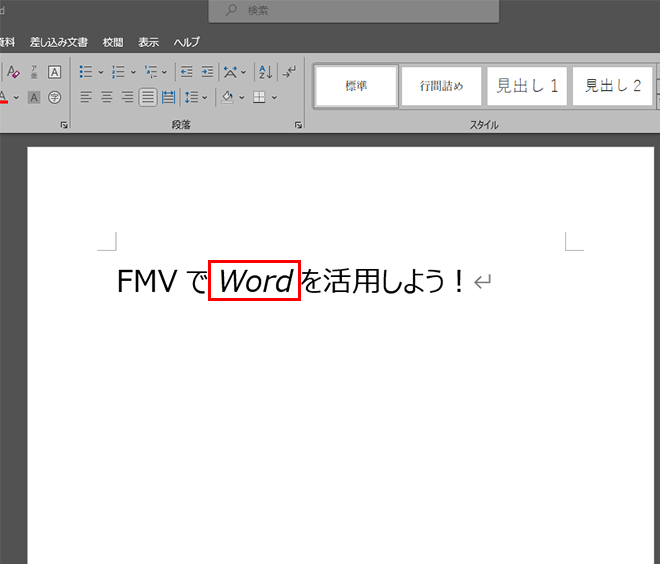The image size is (660, 564).
Task: Apply distributed alignment
Action: tap(168, 98)
